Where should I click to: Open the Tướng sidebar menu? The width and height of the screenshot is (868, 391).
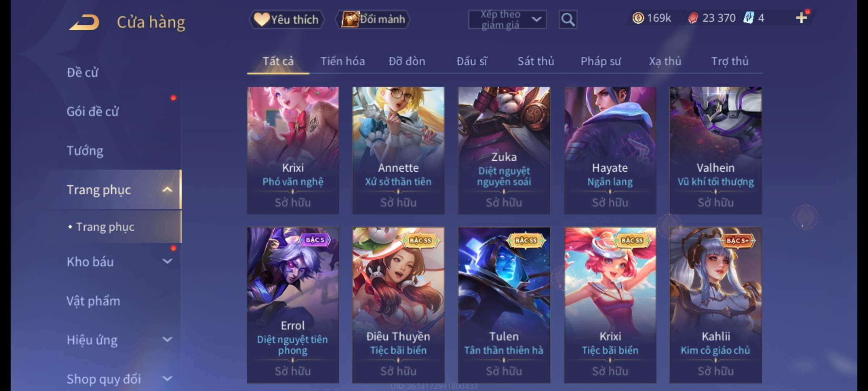(x=85, y=151)
